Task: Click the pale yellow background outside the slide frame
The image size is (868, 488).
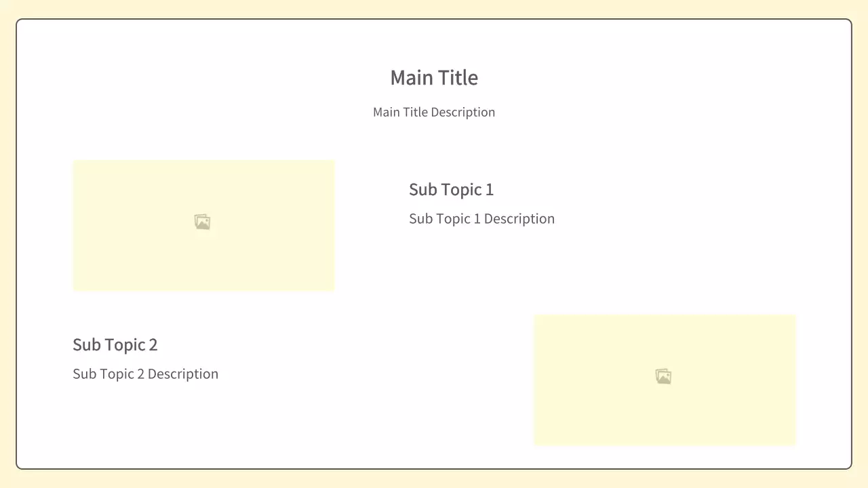Action: (x=434, y=8)
